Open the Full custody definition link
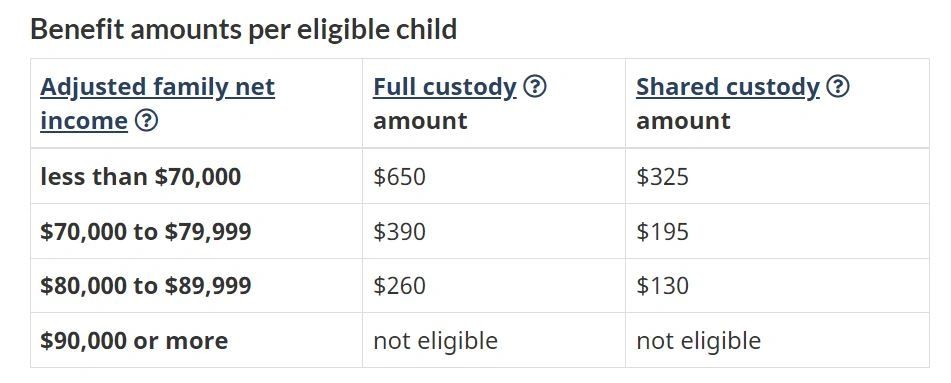 445,87
